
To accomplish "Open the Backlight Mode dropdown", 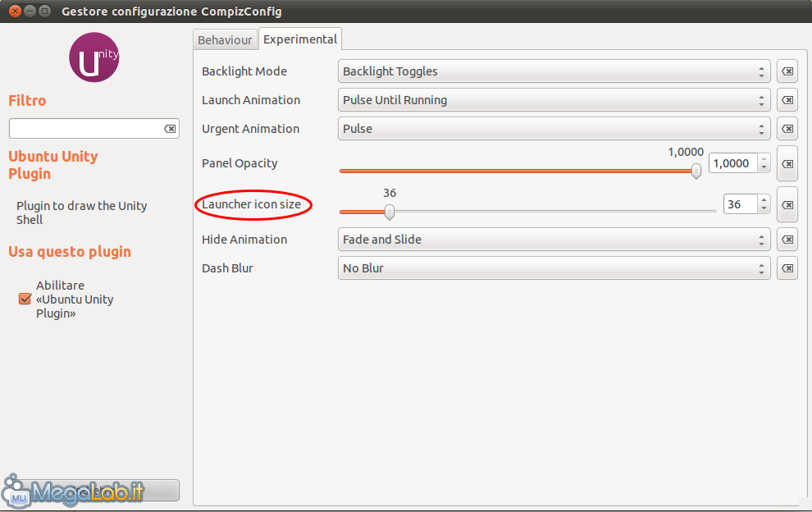I will (554, 71).
